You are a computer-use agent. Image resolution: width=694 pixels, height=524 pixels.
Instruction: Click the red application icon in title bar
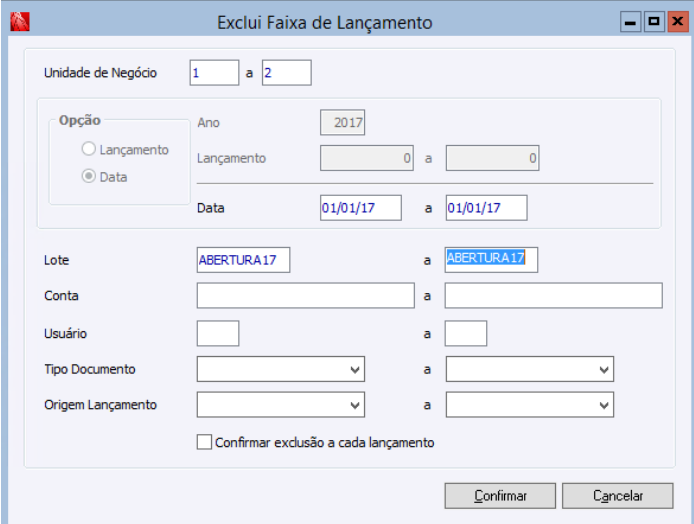coord(15,21)
